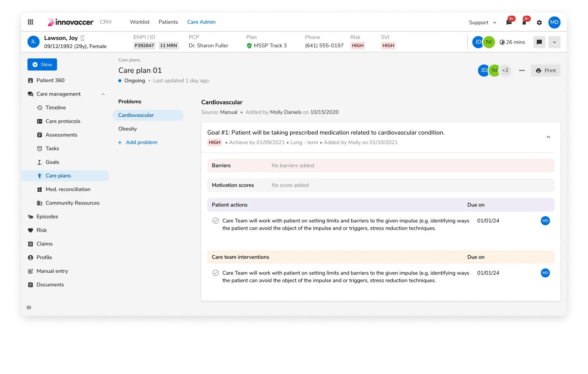Image resolution: width=588 pixels, height=374 pixels.
Task: Click the 11 MRN chip
Action: coord(168,46)
